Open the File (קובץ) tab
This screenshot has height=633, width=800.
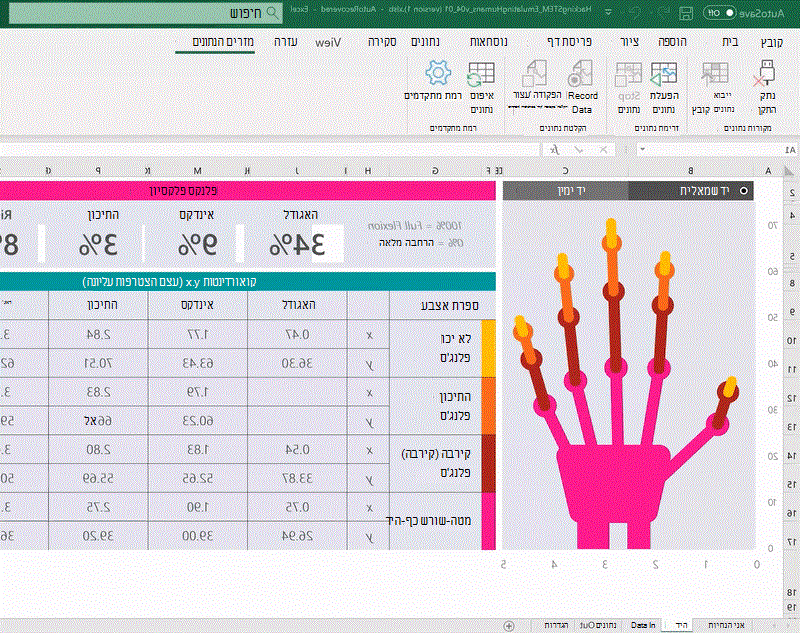click(771, 42)
